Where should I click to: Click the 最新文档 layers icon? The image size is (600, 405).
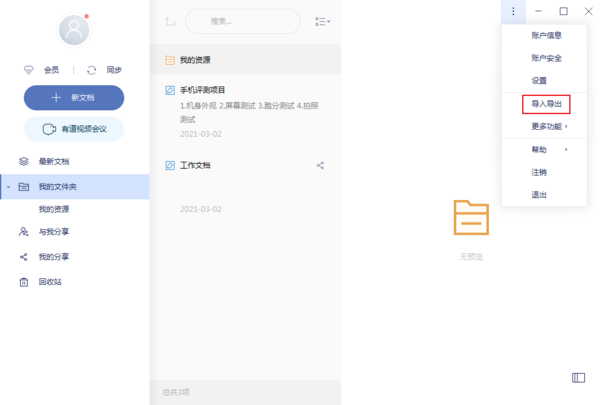(24, 162)
